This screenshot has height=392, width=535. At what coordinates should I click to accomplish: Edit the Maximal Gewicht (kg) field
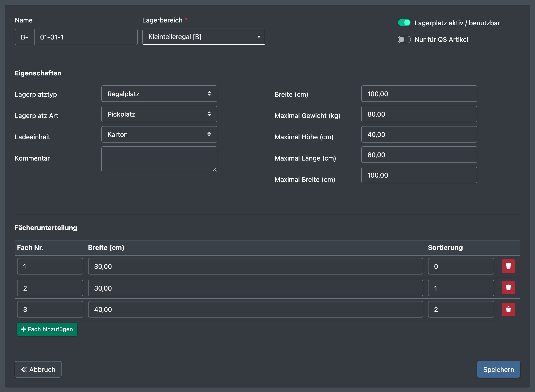point(419,114)
